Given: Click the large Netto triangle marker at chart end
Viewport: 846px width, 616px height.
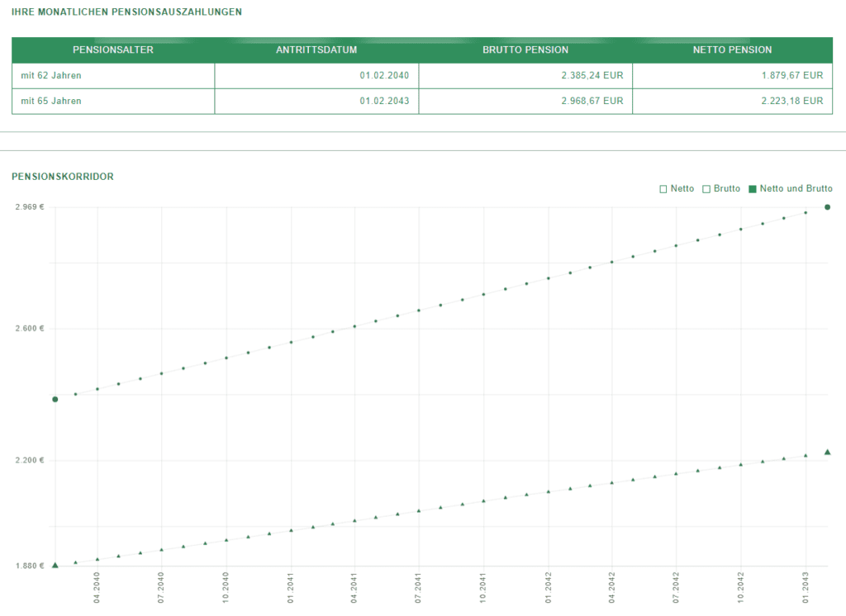Looking at the screenshot, I should (827, 453).
